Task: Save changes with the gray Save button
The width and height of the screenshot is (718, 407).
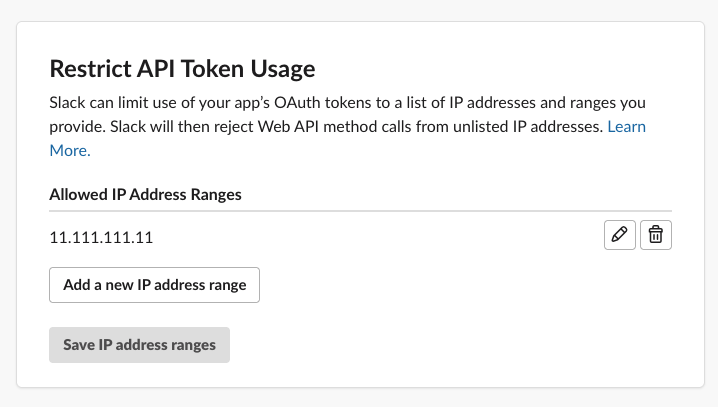Action: [139, 345]
